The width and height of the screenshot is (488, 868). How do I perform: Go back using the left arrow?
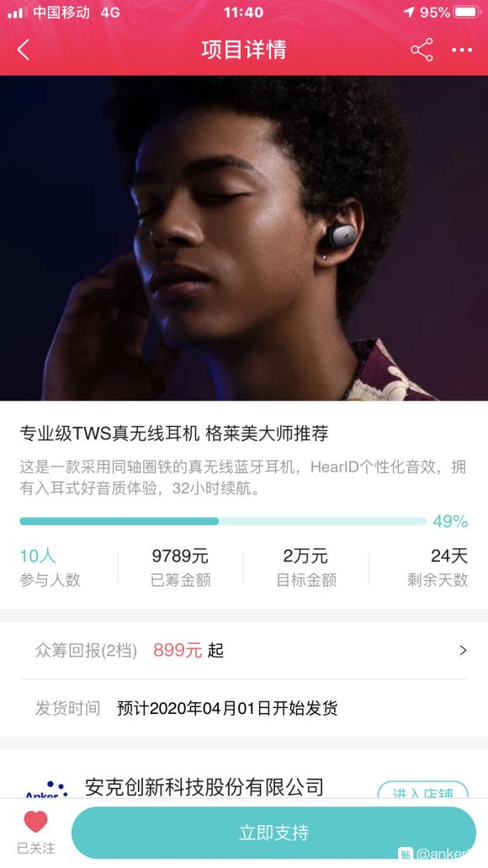[x=24, y=50]
